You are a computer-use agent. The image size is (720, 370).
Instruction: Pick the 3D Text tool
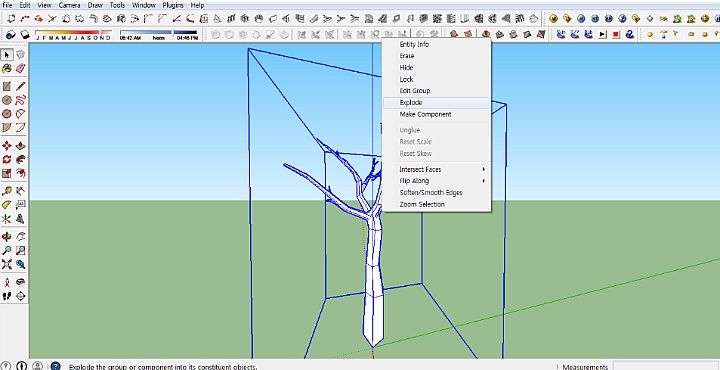click(21, 219)
